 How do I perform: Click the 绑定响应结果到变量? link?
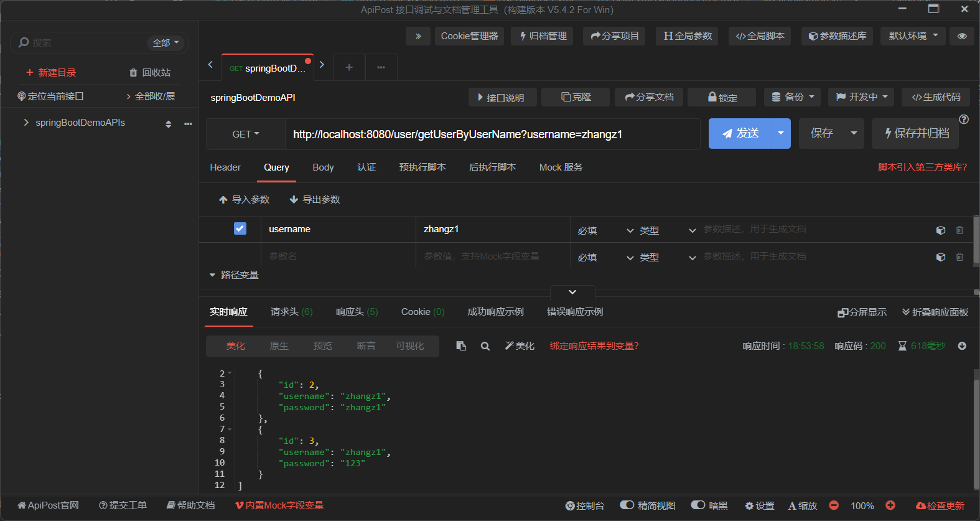[x=594, y=346]
